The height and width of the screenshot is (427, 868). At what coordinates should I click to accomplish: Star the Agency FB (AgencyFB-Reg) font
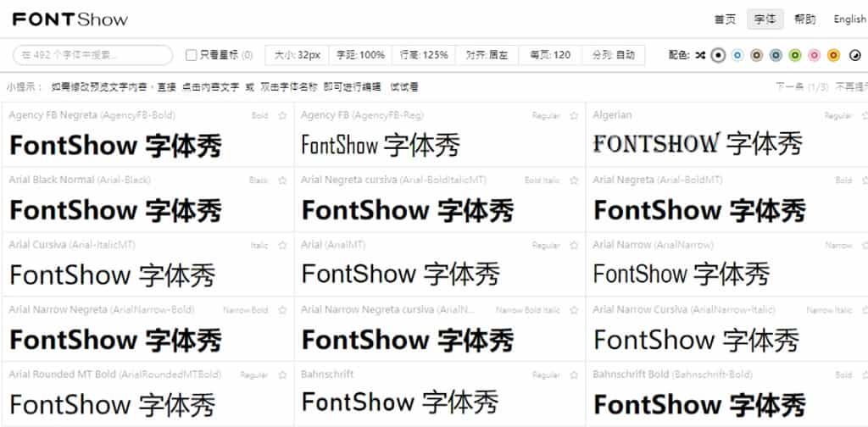574,115
